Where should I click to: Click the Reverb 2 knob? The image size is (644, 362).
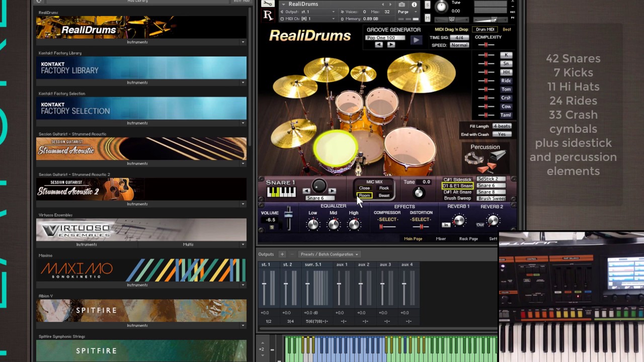(493, 220)
